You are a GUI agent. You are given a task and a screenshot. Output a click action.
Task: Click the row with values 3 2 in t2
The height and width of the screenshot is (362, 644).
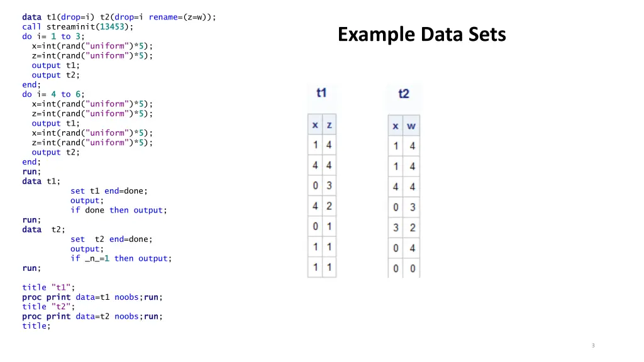pos(404,228)
